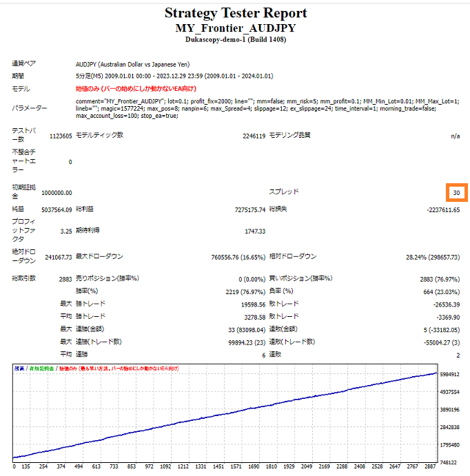Image resolution: width=470 pixels, height=476 pixels.
Task: Click total trades value 2883
Action: click(x=65, y=279)
